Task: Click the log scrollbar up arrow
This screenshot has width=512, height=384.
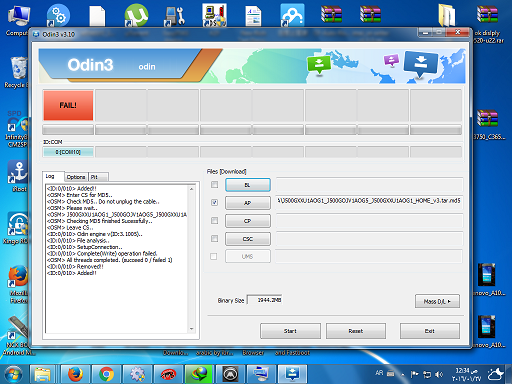Action: [x=192, y=189]
